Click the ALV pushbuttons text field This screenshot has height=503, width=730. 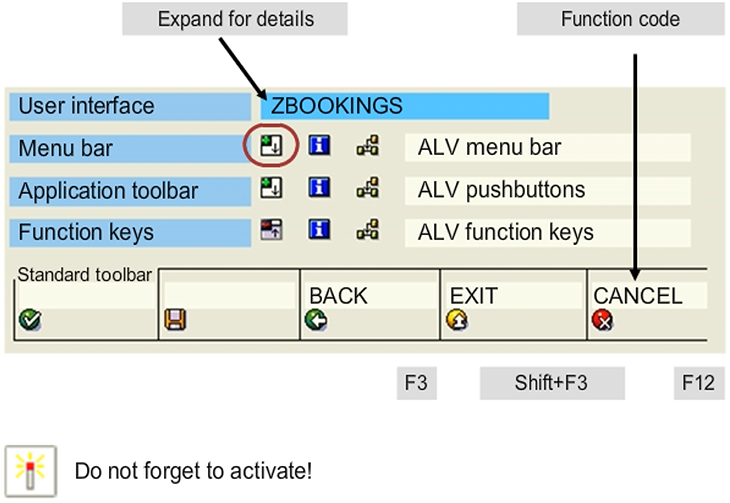click(x=547, y=189)
